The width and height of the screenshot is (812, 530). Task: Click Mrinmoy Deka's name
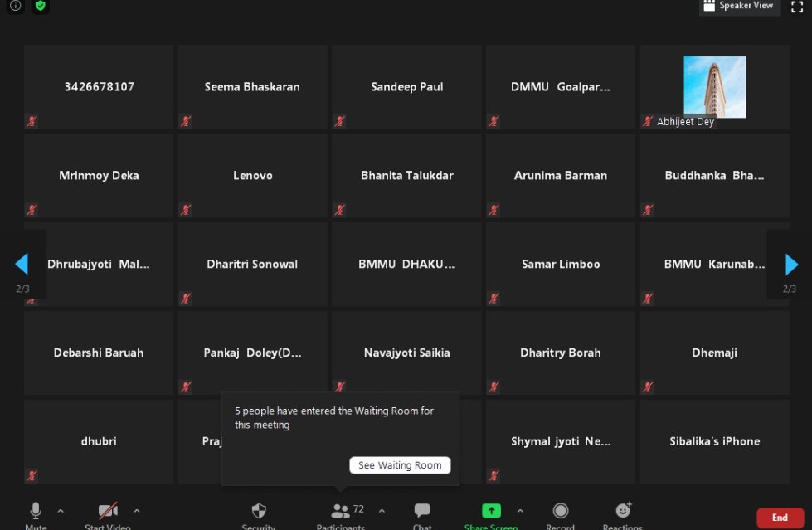click(99, 176)
